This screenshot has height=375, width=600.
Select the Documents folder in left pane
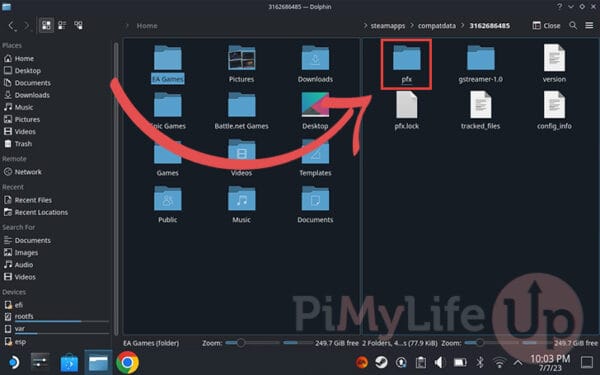(315, 205)
